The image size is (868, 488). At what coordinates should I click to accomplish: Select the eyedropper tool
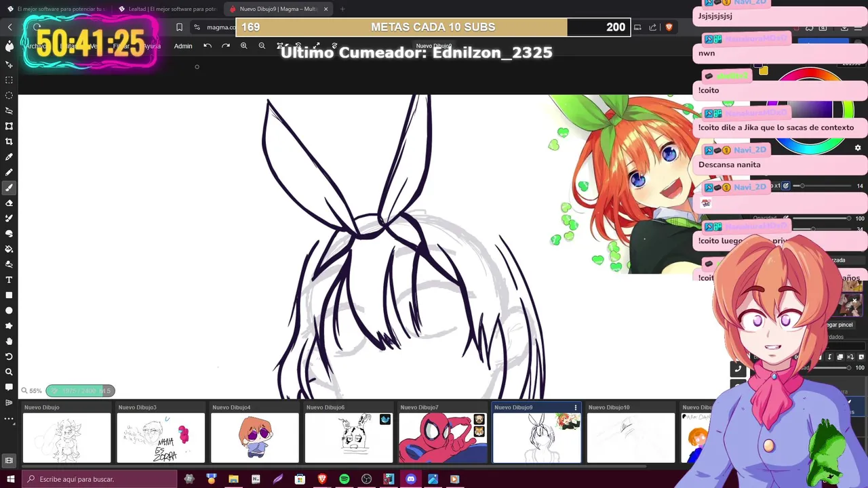(x=9, y=157)
